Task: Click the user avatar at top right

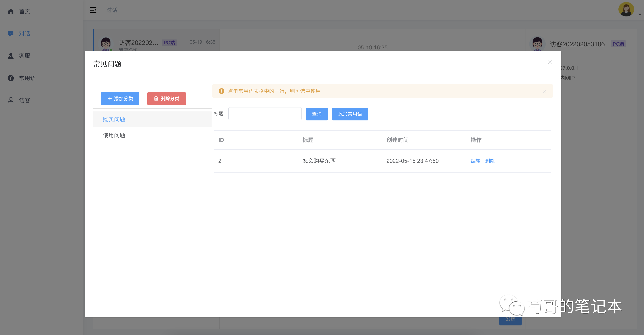Action: [626, 10]
